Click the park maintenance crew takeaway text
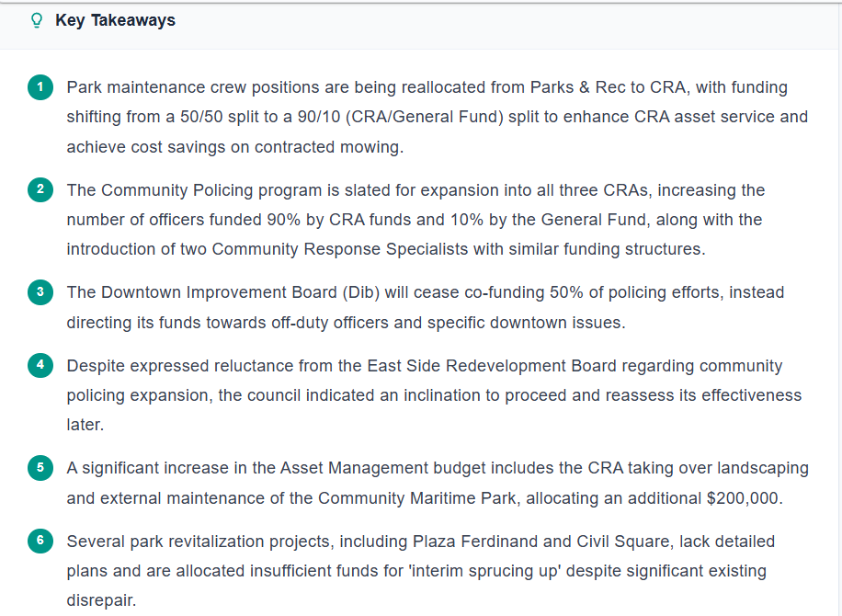The height and width of the screenshot is (616, 842). coord(438,117)
